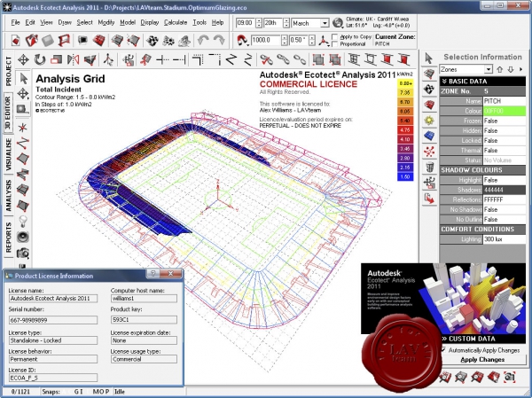The image size is (532, 398).
Task: Enable the Proportional checkbox
Action: [335, 44]
